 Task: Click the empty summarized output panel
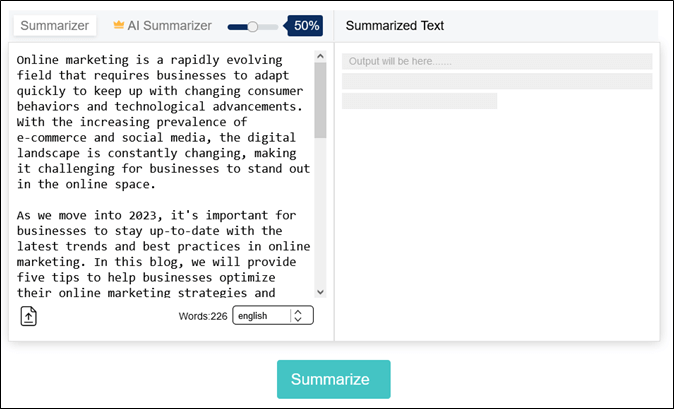point(497,220)
